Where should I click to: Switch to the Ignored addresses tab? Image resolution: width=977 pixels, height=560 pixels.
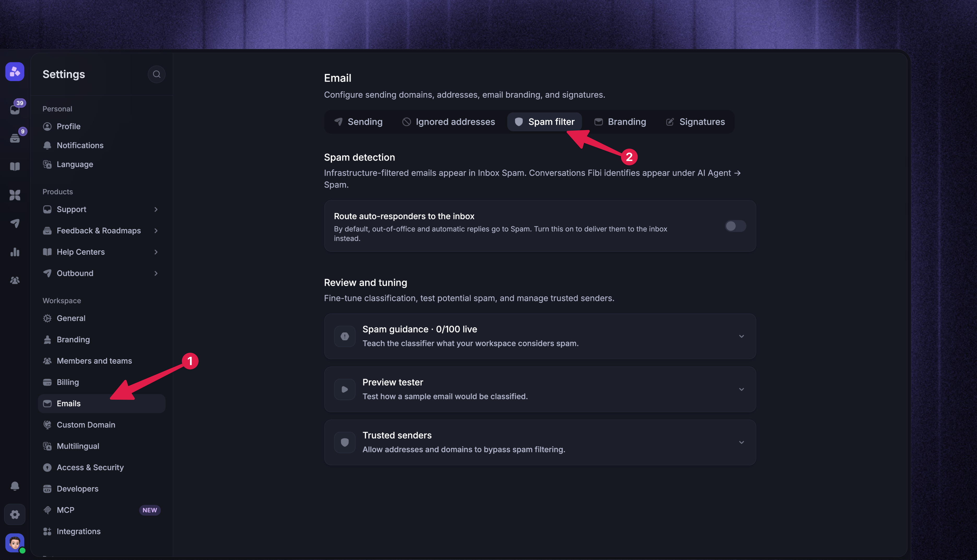point(449,122)
